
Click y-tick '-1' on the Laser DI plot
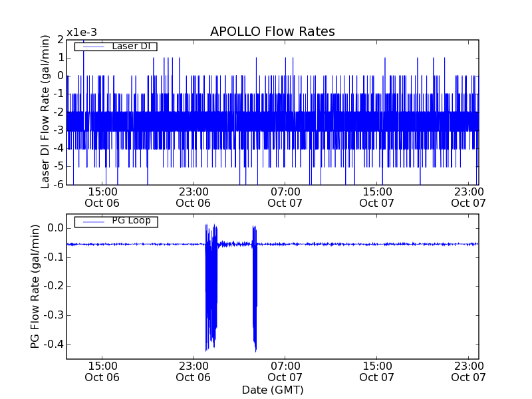click(x=59, y=94)
